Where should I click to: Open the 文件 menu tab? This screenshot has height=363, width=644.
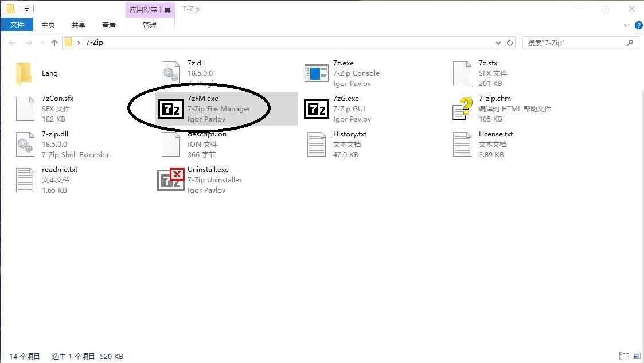(x=17, y=25)
